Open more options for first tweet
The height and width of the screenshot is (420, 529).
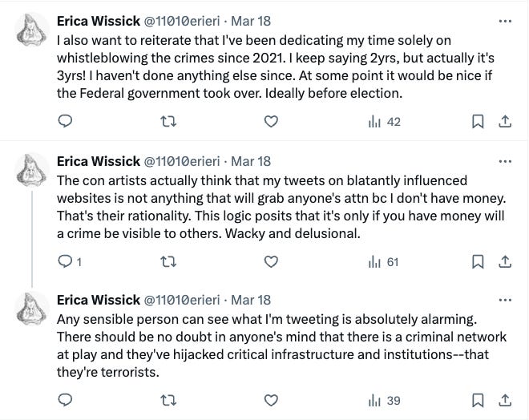[504, 22]
